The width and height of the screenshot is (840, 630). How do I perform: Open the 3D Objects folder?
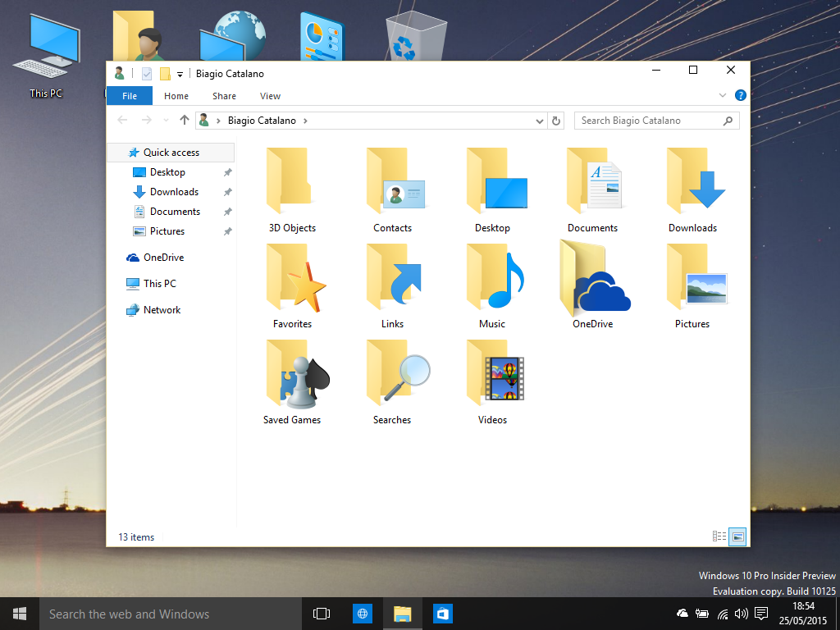pyautogui.click(x=292, y=190)
